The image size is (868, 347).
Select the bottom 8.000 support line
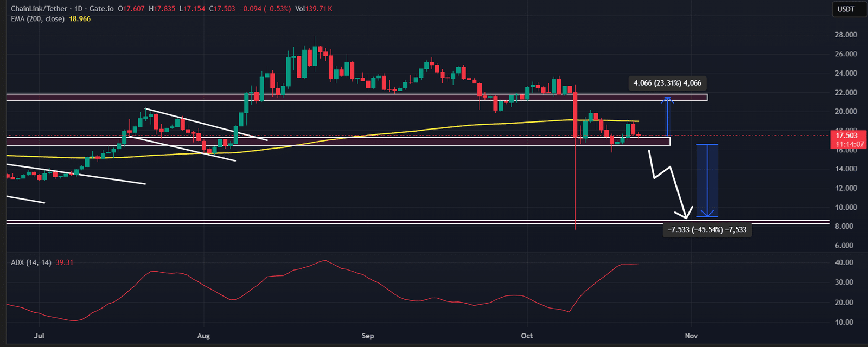coord(418,222)
